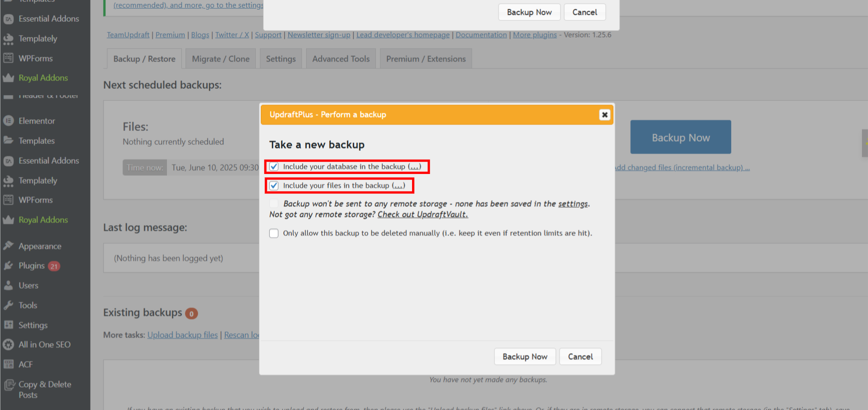Open the TeamUpdraft link
The image size is (868, 410).
(x=128, y=35)
